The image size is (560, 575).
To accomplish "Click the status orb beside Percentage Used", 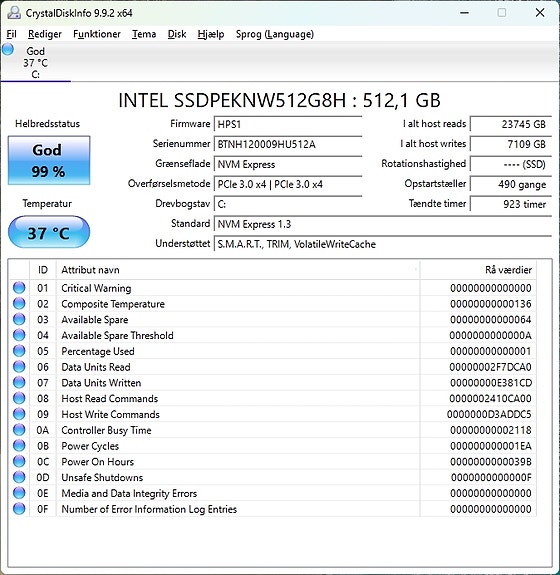I will coord(19,351).
